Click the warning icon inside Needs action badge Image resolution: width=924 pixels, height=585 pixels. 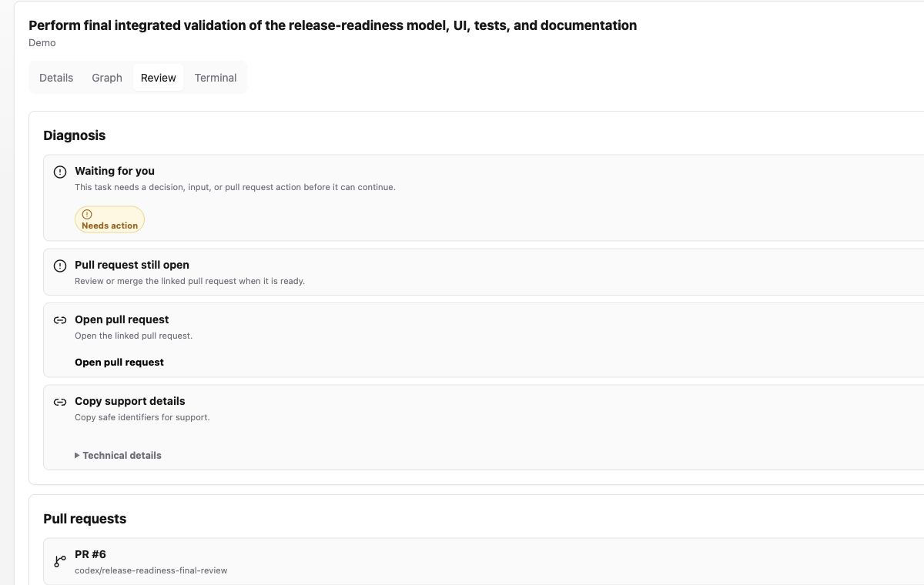coord(87,214)
